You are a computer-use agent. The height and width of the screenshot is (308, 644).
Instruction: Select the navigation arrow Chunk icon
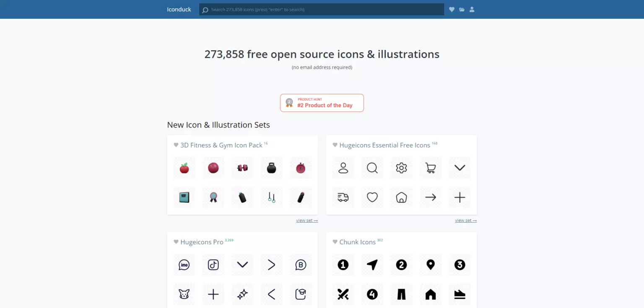[x=372, y=265]
